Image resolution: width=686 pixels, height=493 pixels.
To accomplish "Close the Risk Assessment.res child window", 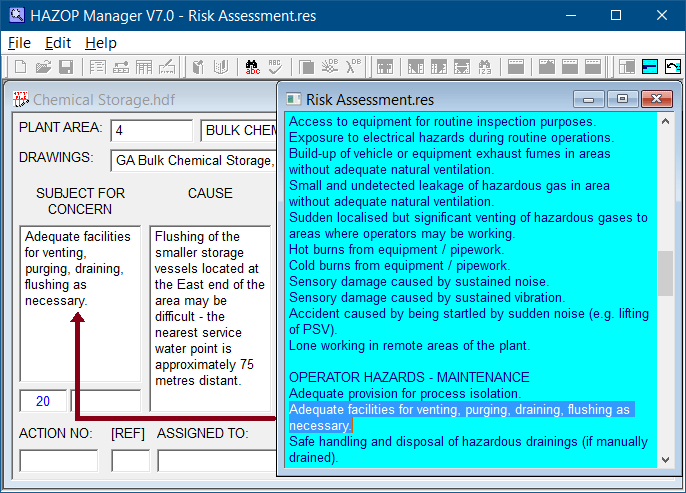I will click(x=656, y=99).
